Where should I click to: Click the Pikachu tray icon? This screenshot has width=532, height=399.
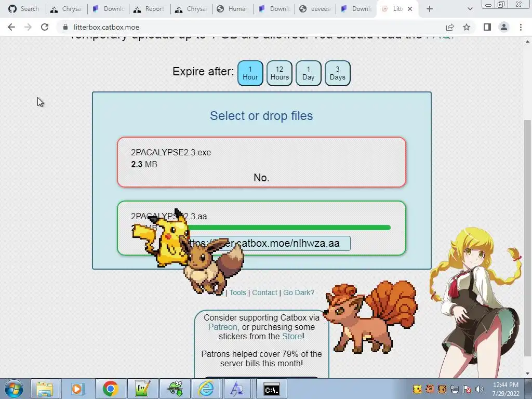(x=417, y=389)
